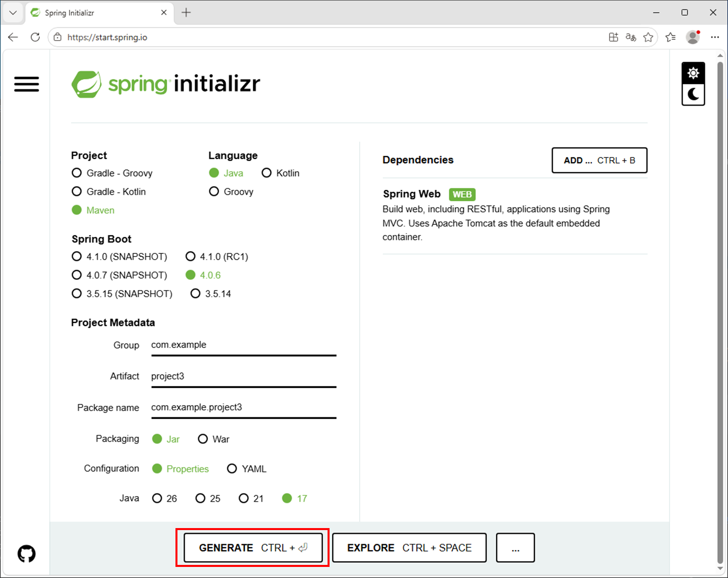Open browser settings and more menu

pos(715,37)
